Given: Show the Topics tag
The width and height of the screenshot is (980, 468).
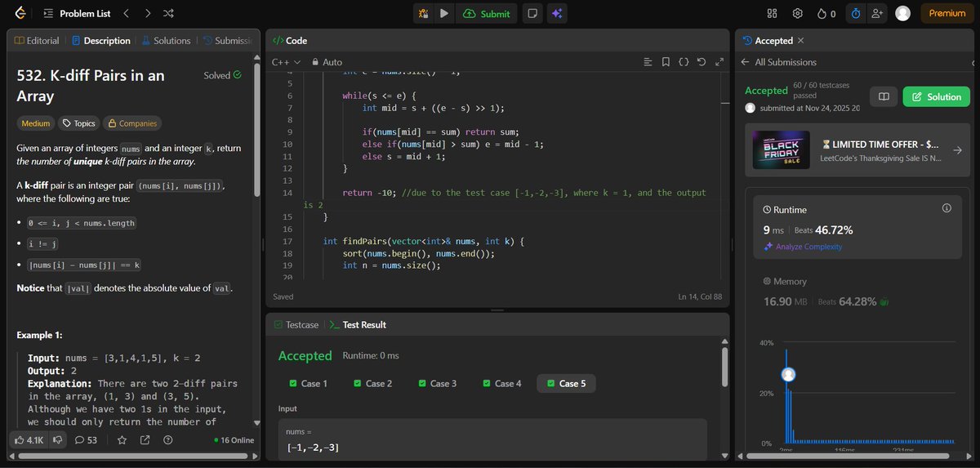Looking at the screenshot, I should pos(78,123).
